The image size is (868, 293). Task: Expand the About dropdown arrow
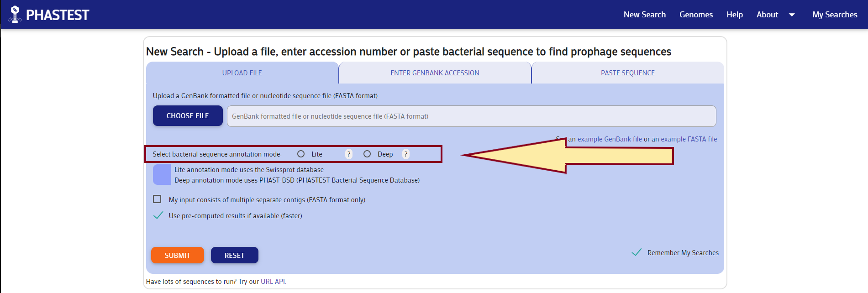[792, 15]
